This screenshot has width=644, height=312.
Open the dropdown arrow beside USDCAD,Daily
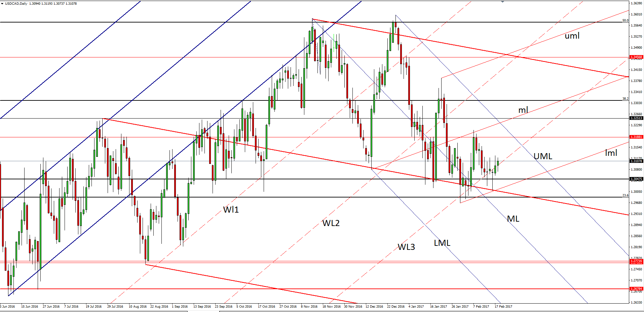click(x=2, y=4)
